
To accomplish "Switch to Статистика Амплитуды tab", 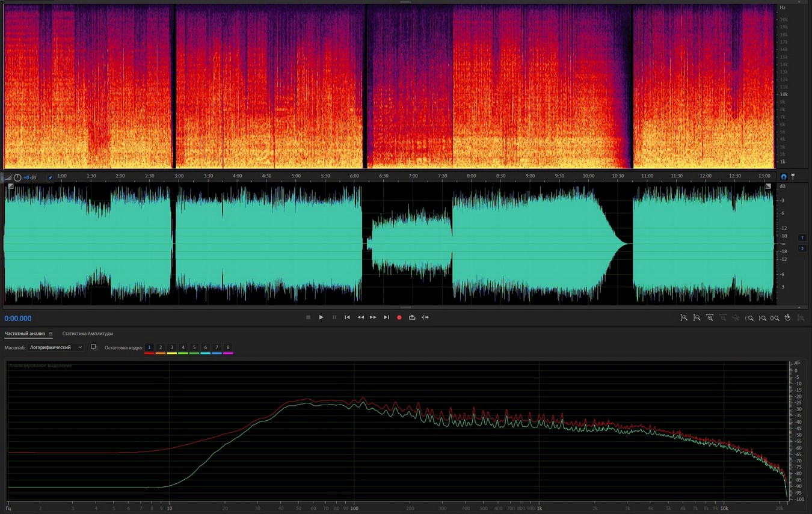I will (x=87, y=334).
